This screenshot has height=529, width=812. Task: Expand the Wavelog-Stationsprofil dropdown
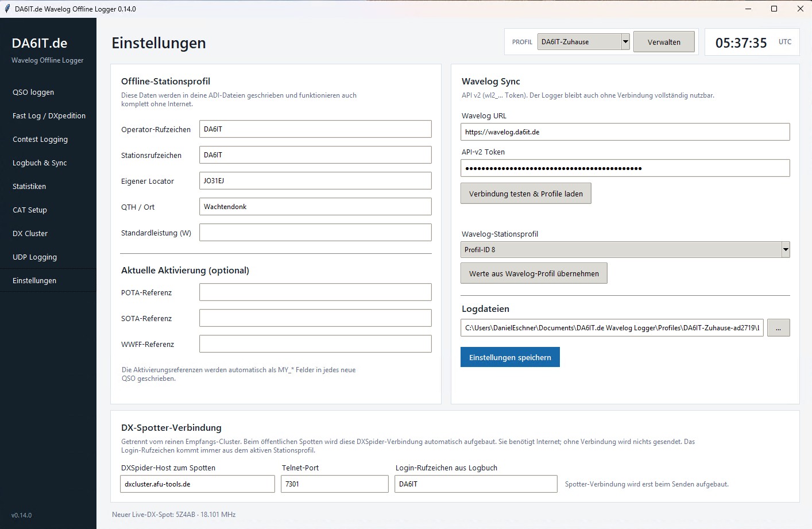(x=625, y=249)
